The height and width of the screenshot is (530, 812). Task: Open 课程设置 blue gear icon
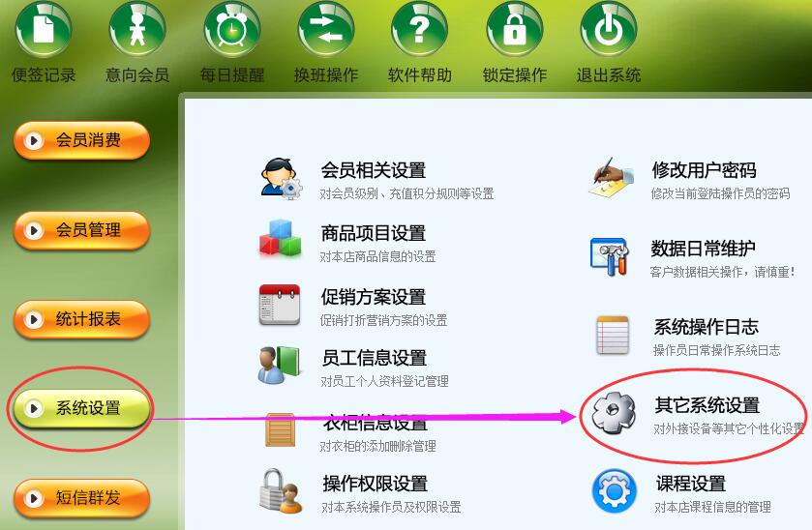615,490
